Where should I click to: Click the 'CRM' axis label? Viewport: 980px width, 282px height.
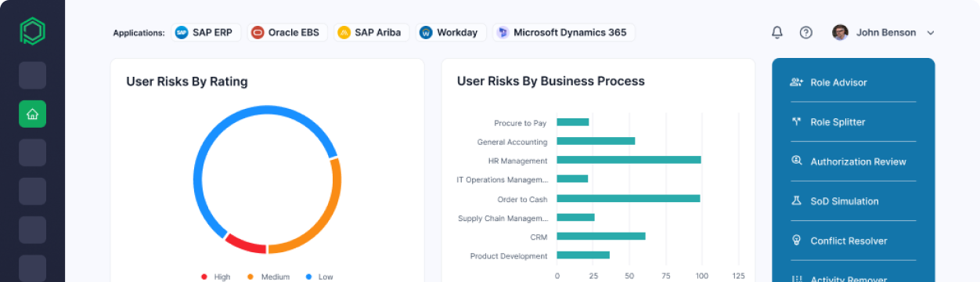point(539,237)
